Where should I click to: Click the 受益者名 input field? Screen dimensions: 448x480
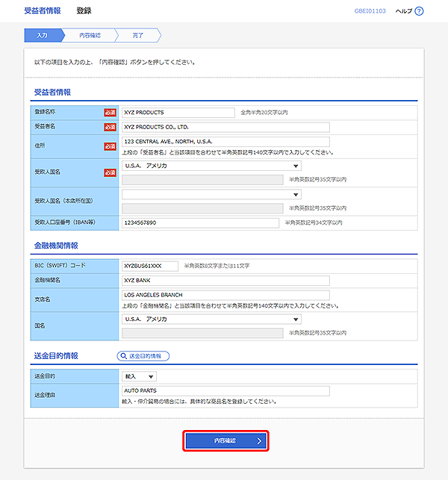coord(225,127)
